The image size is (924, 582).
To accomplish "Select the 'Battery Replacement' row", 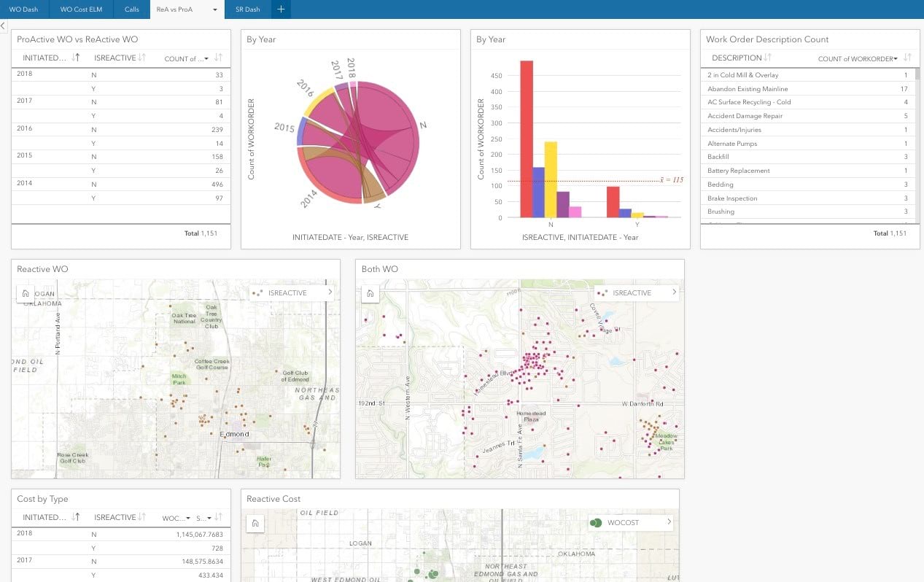I will 807,171.
